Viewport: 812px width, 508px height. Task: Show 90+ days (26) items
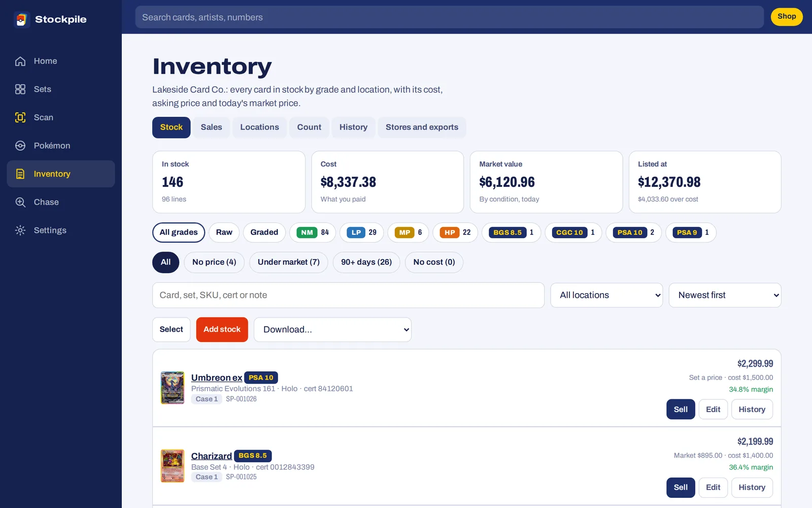[x=366, y=262]
